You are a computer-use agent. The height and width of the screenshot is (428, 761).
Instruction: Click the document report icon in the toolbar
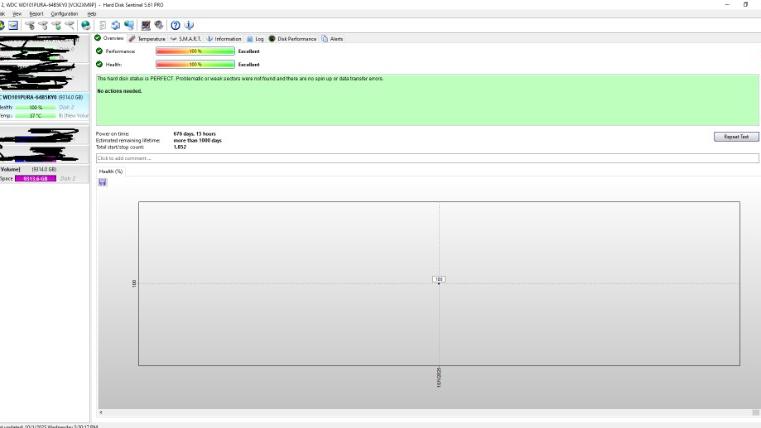tap(103, 25)
